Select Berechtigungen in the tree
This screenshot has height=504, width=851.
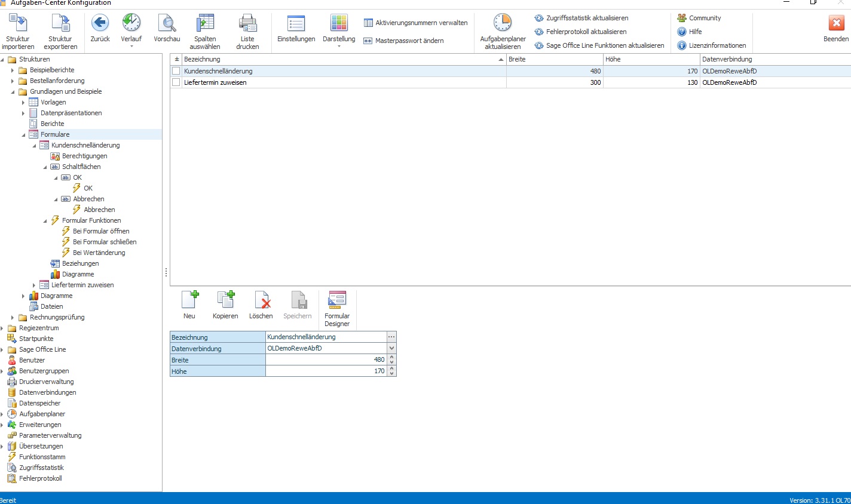click(84, 156)
